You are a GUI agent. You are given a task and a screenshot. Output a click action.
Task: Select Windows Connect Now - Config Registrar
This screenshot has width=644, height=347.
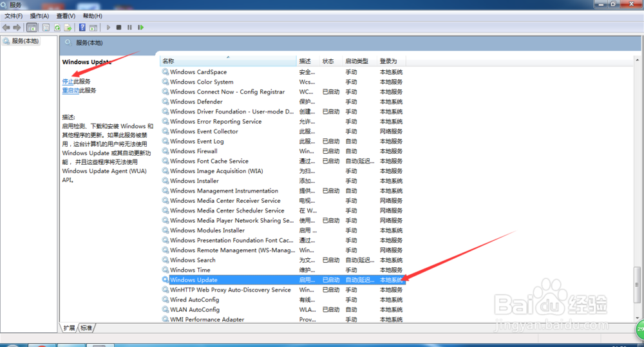283,91
